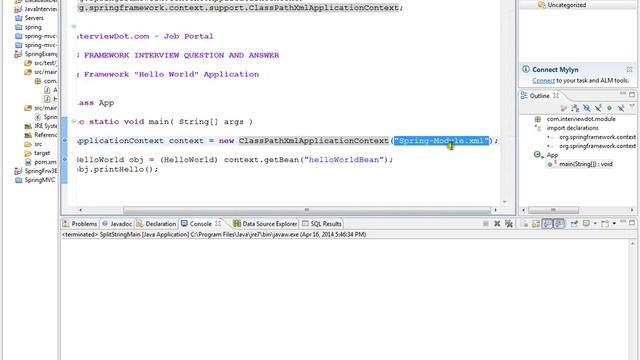Open Display Selected Console dropdown arrow
Image resolution: width=640 pixels, height=360 pixels.
[x=595, y=224]
